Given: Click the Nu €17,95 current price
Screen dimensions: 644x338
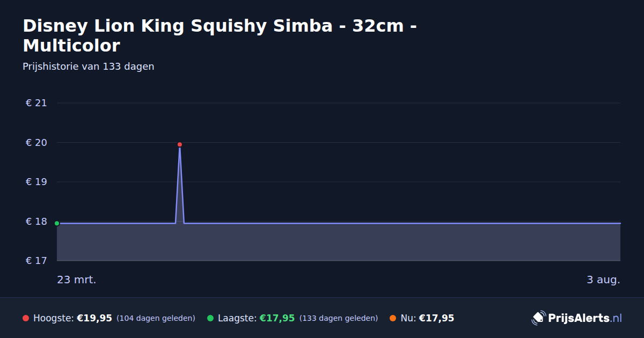Looking at the screenshot, I should [436, 318].
